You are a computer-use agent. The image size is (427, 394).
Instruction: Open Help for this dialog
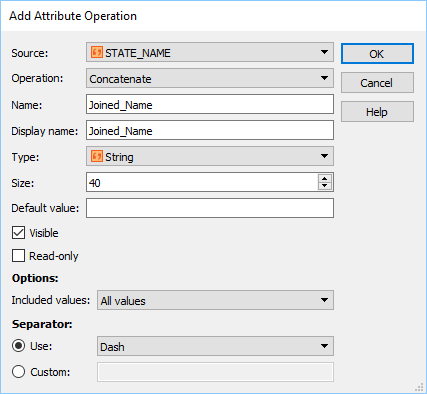point(377,112)
